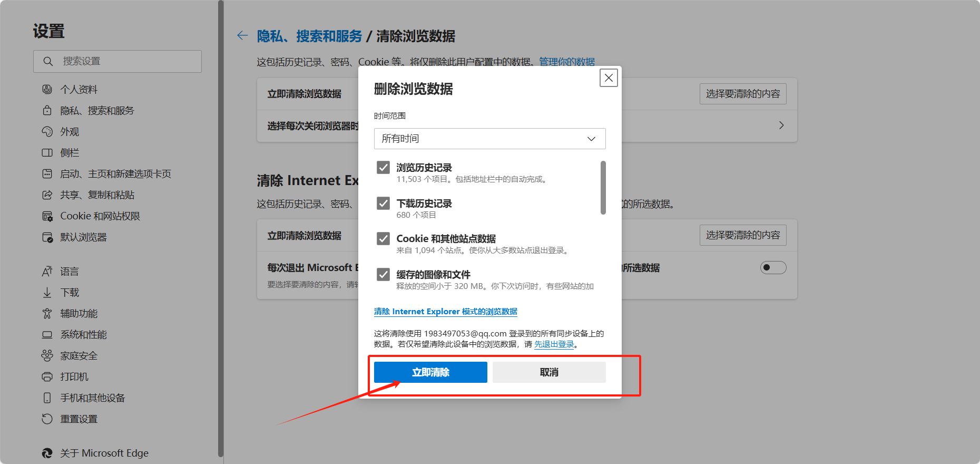Click the back arrow beside 隐私、搜索和服务
Screen dimensions: 980x464
click(242, 36)
